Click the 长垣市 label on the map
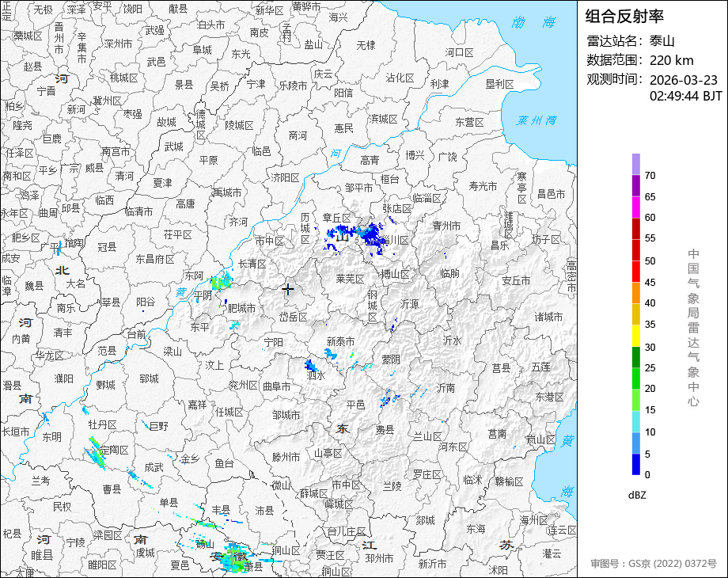Viewport: 728px width, 578px height. point(16,432)
